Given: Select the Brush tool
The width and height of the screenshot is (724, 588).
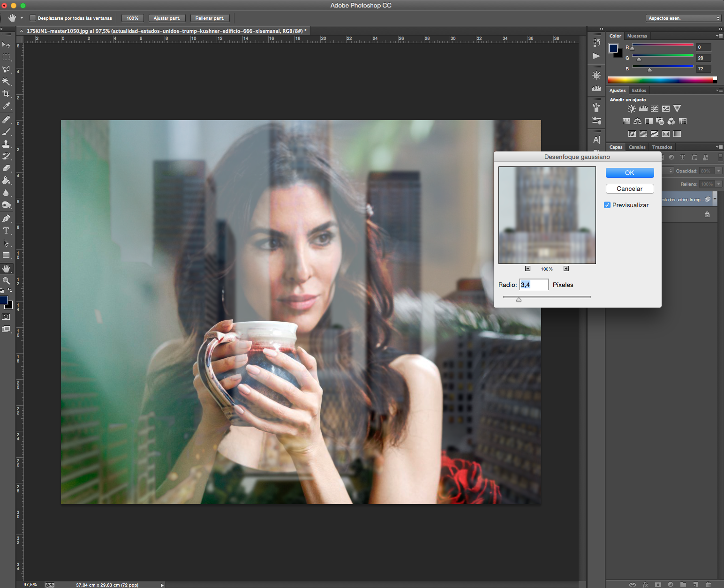Looking at the screenshot, I should click(x=6, y=132).
